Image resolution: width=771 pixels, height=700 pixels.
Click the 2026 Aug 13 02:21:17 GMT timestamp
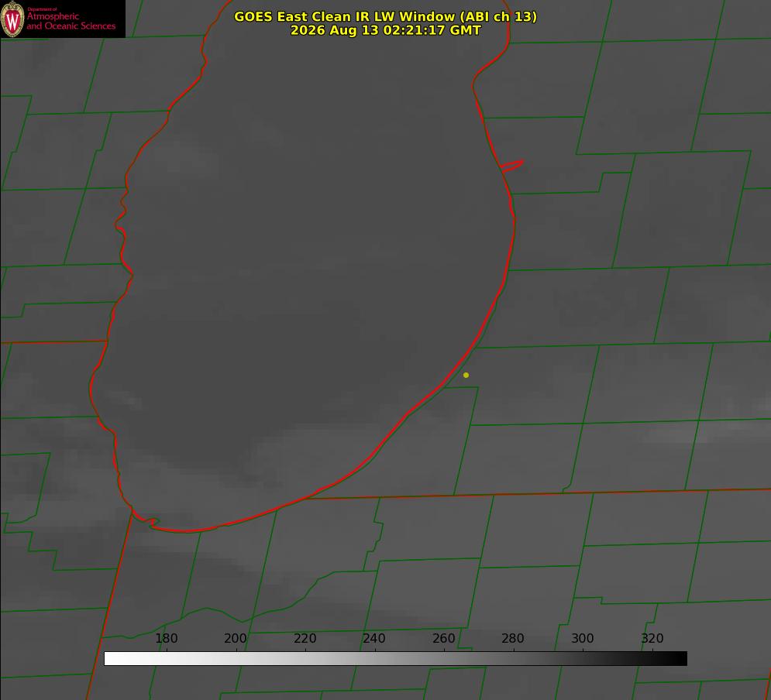point(386,30)
